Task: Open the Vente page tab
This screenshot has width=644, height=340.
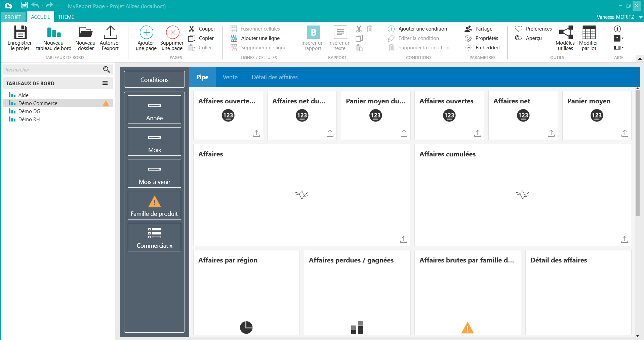Action: pyautogui.click(x=230, y=77)
